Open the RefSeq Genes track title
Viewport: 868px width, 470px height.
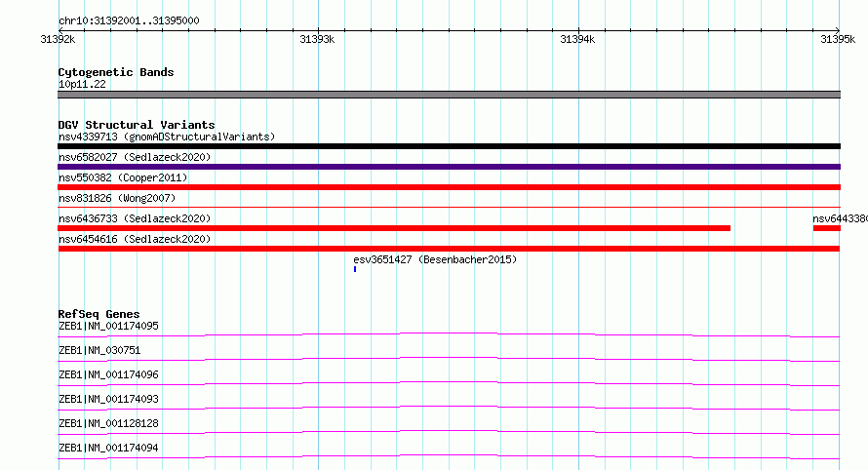tap(99, 314)
